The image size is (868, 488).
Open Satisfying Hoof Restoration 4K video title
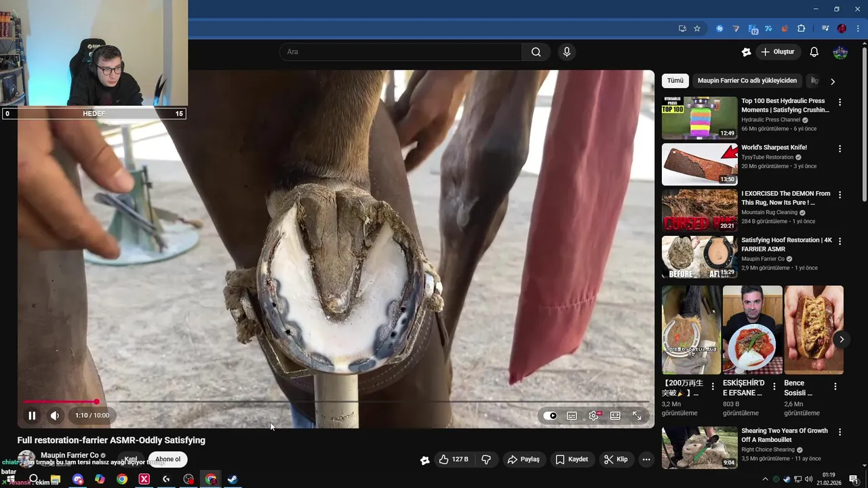coord(787,245)
